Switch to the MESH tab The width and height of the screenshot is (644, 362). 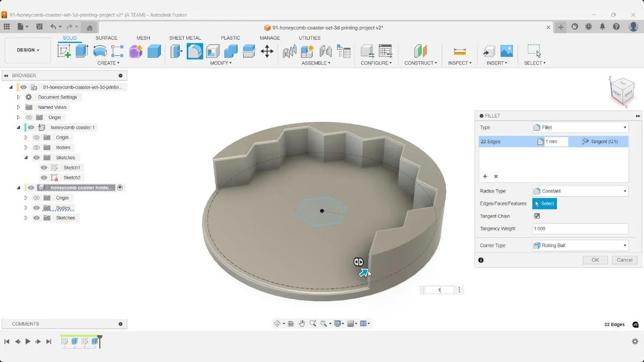[143, 38]
